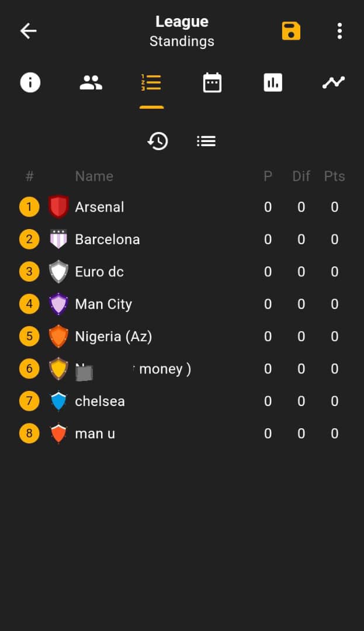Click the history clock icon
This screenshot has height=631, width=364.
pos(158,141)
